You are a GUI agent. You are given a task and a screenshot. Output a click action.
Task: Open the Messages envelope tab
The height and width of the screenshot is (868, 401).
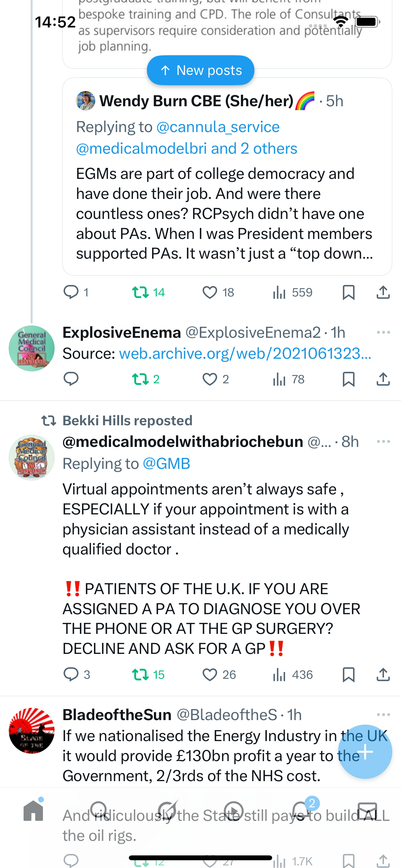pos(367,811)
